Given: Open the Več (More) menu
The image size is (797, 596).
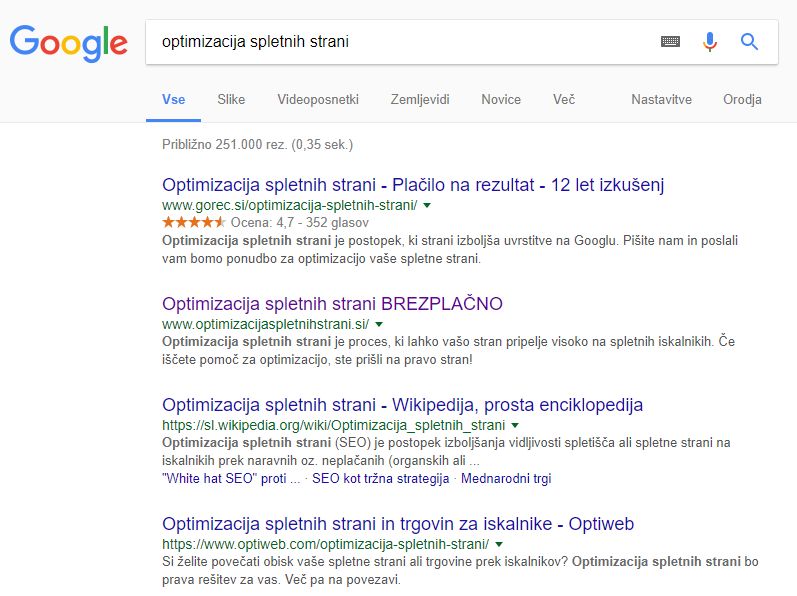Looking at the screenshot, I should point(564,100).
